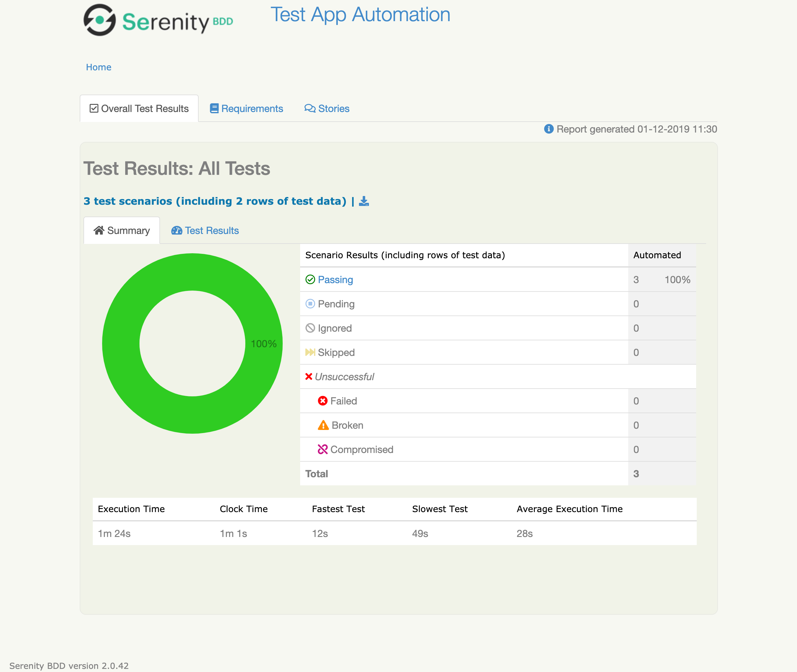The height and width of the screenshot is (672, 797).
Task: Click the 49s slowest test value
Action: pyautogui.click(x=420, y=534)
